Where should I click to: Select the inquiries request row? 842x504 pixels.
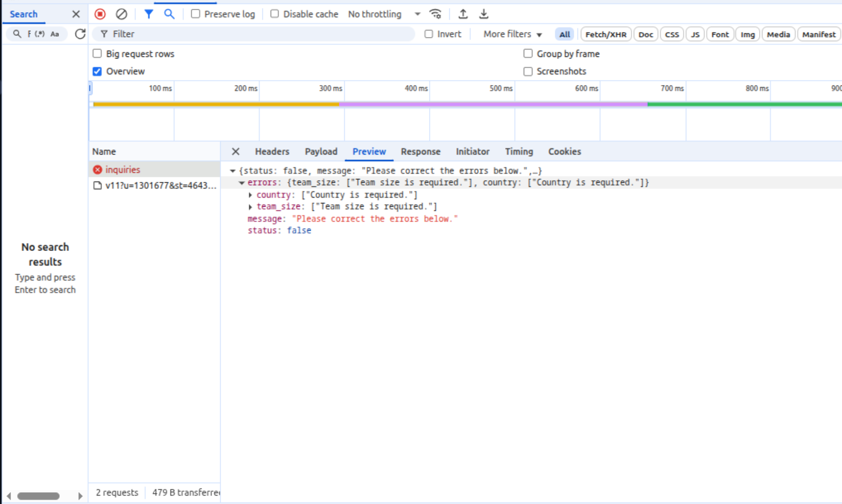tap(123, 169)
